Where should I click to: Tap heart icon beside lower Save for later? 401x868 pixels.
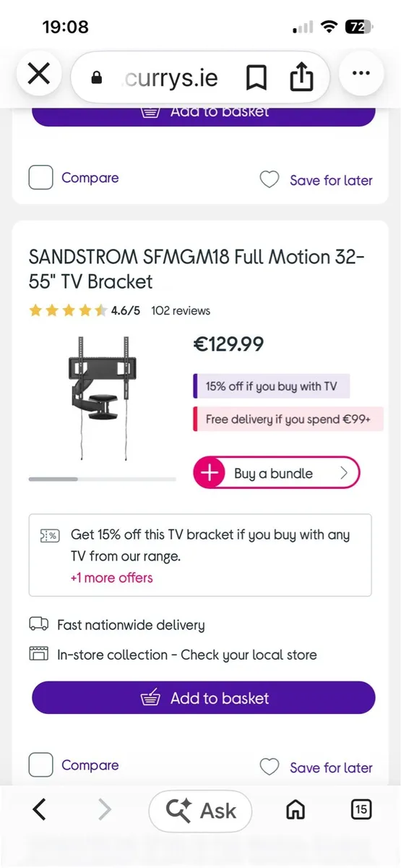click(x=269, y=767)
